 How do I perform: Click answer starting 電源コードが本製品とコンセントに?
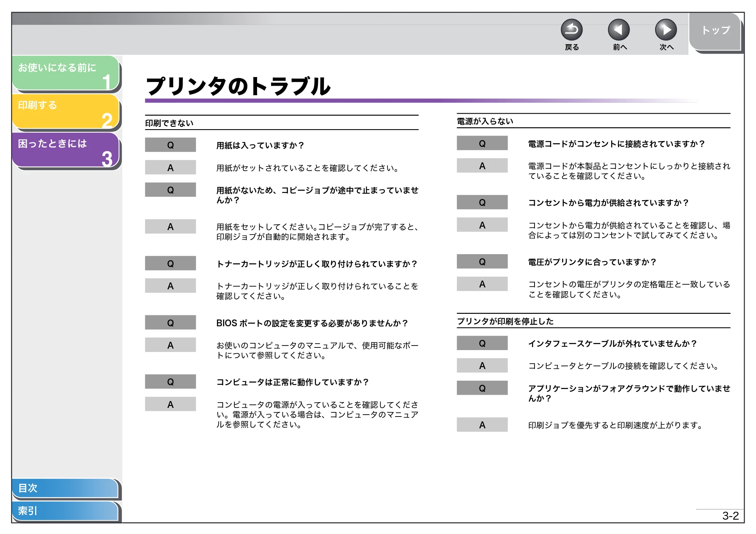(629, 171)
